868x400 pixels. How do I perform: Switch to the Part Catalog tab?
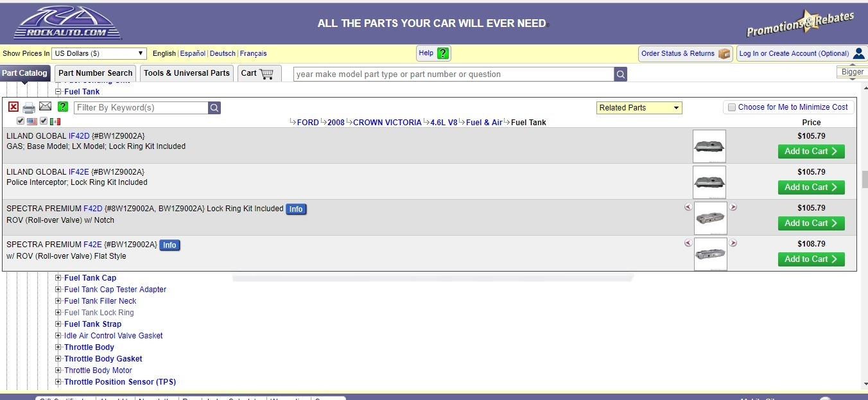[24, 73]
